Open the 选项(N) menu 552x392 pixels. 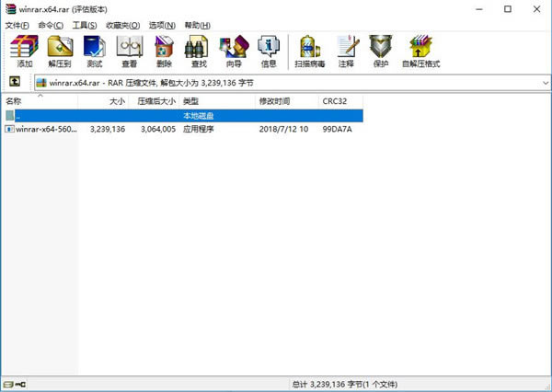click(162, 25)
